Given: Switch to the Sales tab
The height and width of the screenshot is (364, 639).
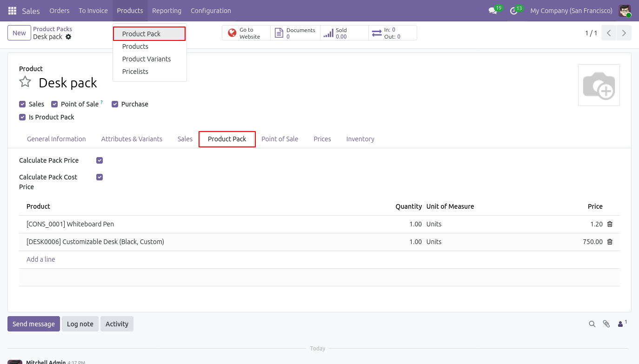Looking at the screenshot, I should (x=185, y=139).
